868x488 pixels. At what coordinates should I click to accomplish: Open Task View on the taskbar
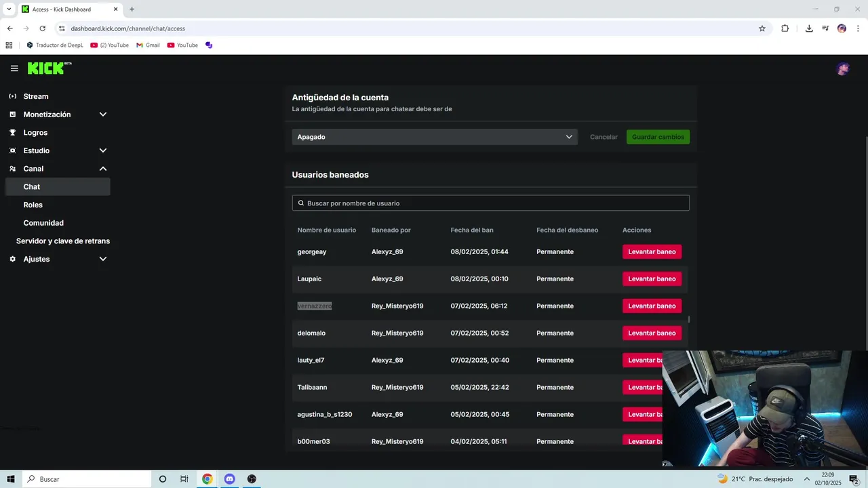[x=184, y=479]
